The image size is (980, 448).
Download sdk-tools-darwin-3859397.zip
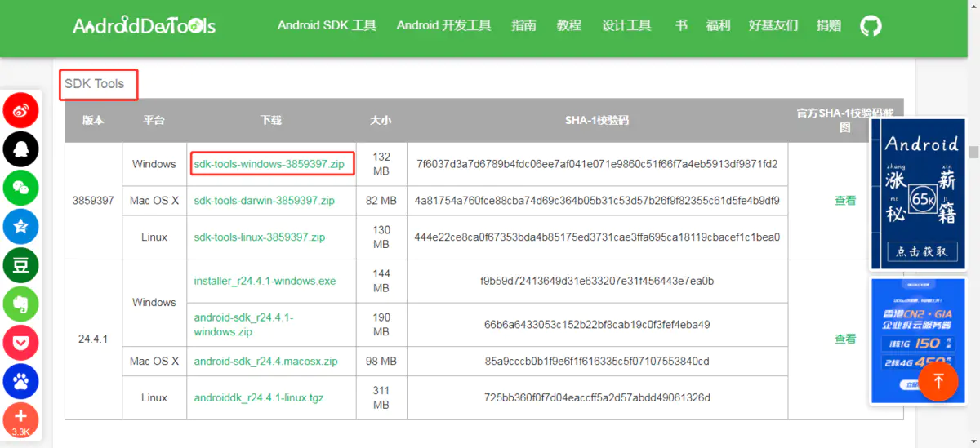click(264, 200)
